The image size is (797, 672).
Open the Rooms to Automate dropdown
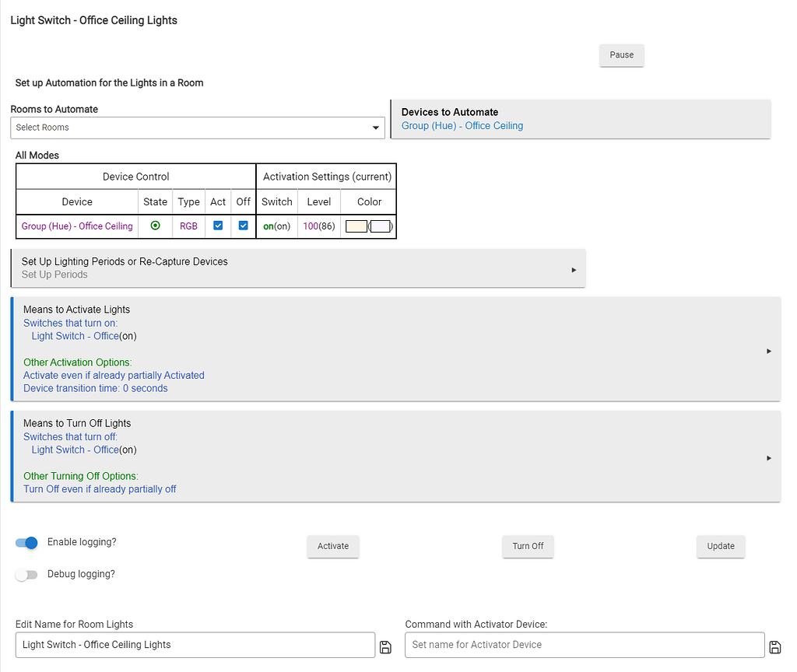click(198, 128)
